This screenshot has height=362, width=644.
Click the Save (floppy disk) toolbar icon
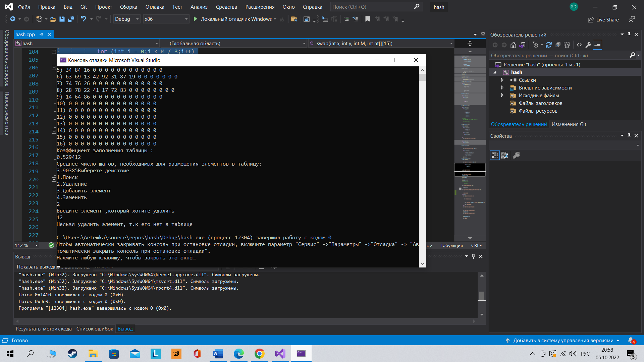click(62, 19)
